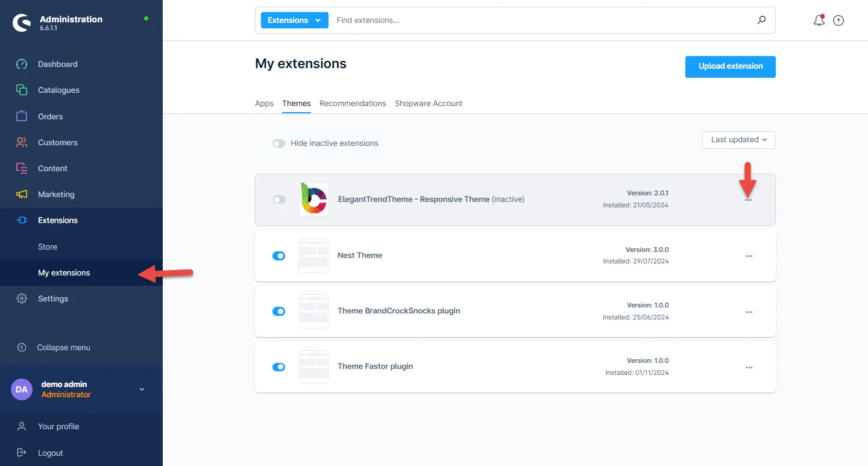This screenshot has height=466, width=868.
Task: Switch to the Apps tab
Action: (264, 103)
